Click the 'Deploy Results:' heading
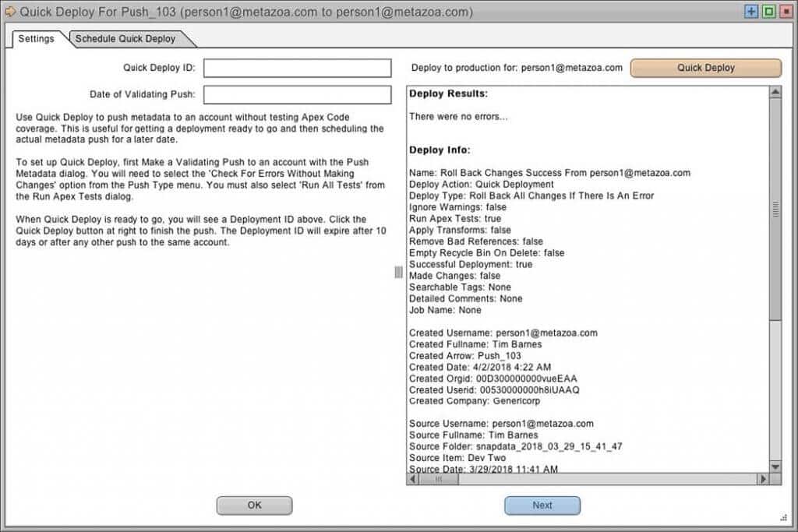This screenshot has height=532, width=798. click(x=448, y=93)
